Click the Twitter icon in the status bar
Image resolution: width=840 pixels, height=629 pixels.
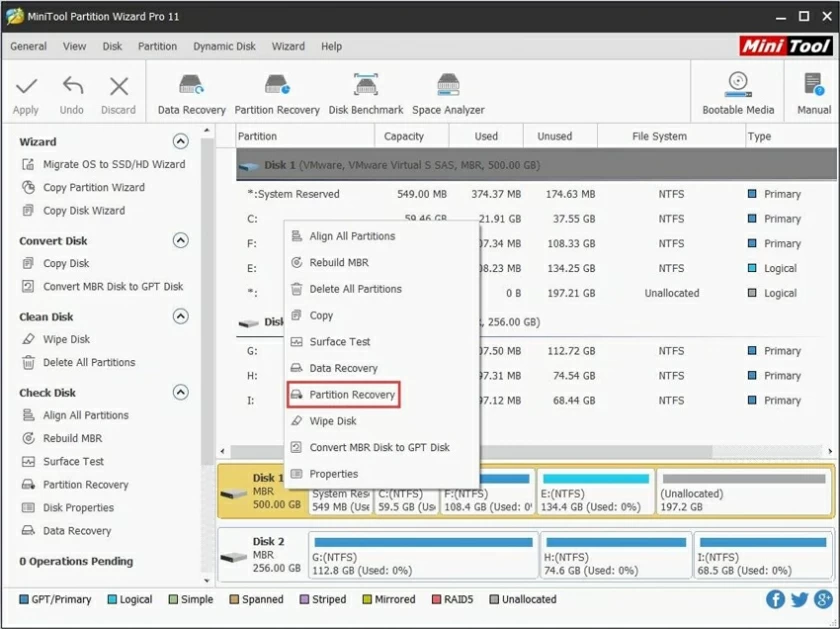click(x=798, y=599)
